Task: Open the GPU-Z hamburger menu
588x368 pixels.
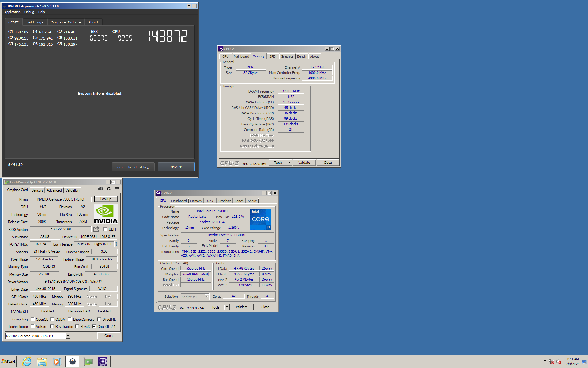Action: (x=117, y=189)
